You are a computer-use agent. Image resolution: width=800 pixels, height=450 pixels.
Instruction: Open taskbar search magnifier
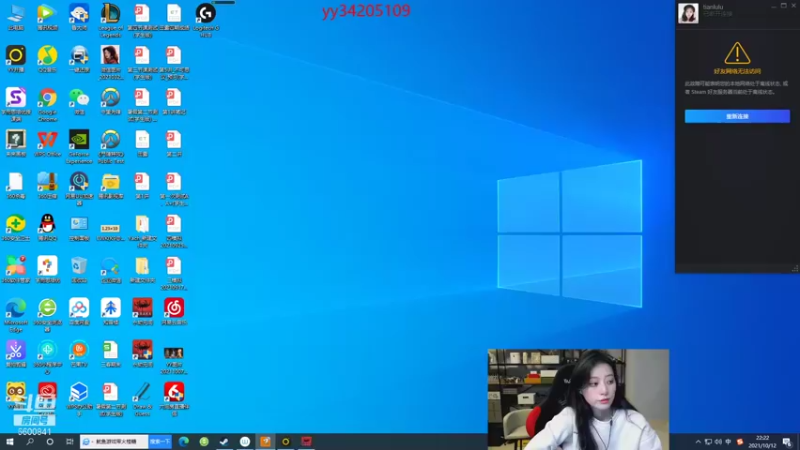[x=30, y=442]
